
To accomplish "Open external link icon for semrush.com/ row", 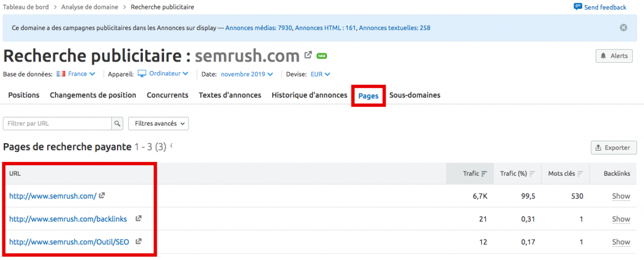I will (x=102, y=195).
